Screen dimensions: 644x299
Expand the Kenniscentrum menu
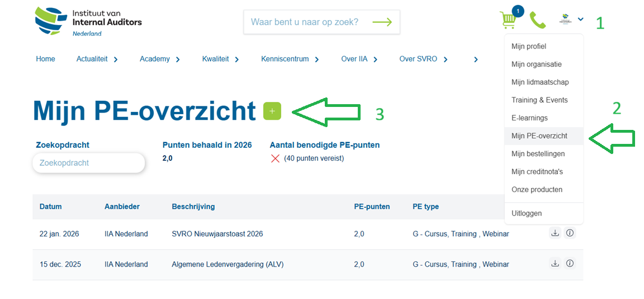[x=290, y=59]
